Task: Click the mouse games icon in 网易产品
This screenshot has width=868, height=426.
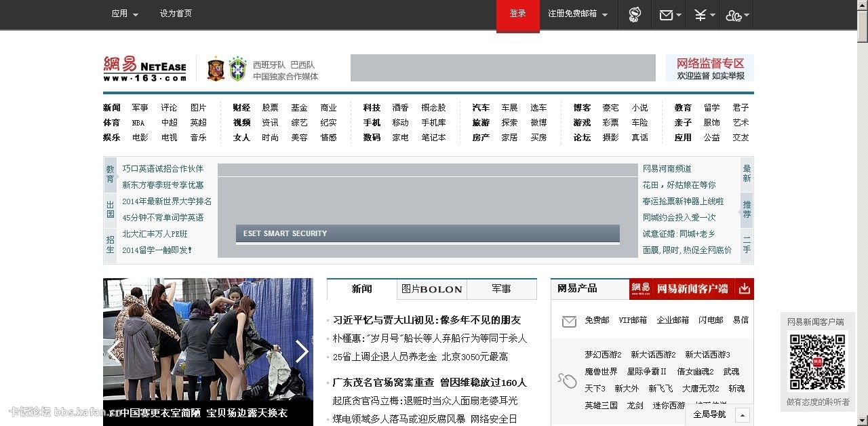Action: (567, 380)
